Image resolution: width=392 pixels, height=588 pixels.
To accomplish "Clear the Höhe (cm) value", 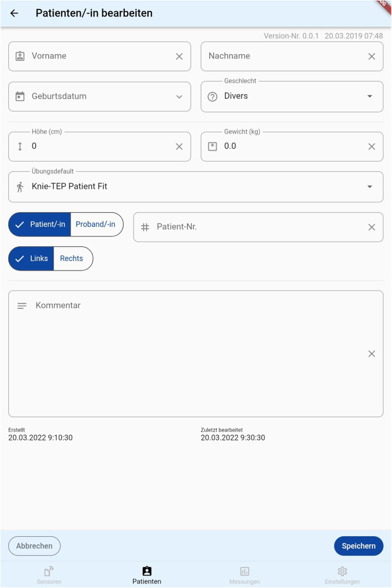I will point(179,146).
